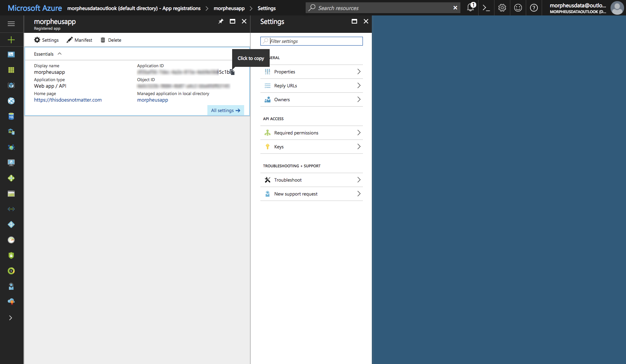Screen dimensions: 626x364
Task: Pin the morpheusapp blade to dashboard
Action: point(221,21)
